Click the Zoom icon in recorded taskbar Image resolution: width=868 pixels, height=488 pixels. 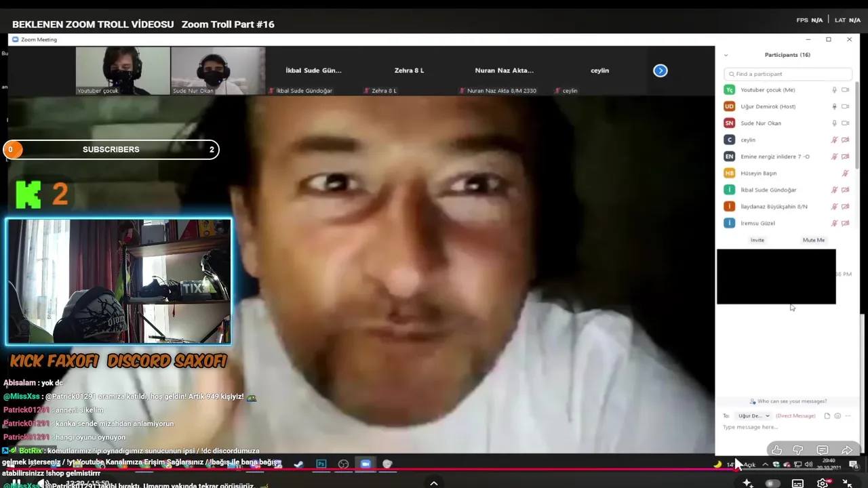366,464
